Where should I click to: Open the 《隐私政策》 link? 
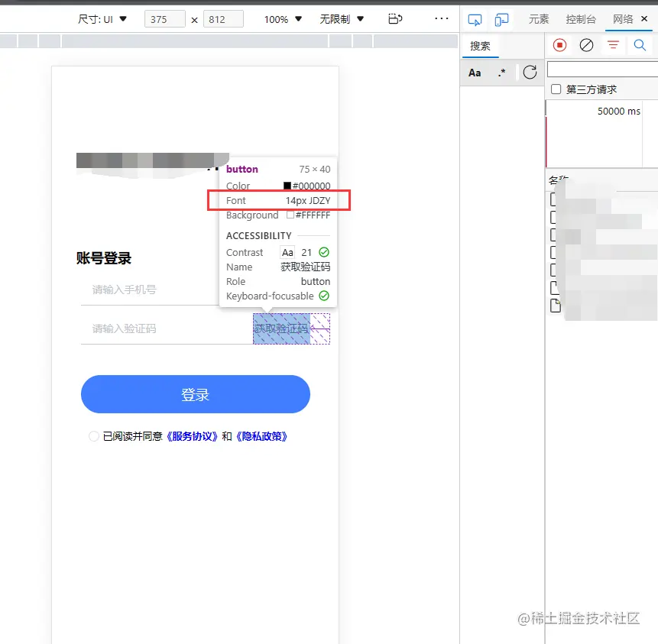coord(262,436)
